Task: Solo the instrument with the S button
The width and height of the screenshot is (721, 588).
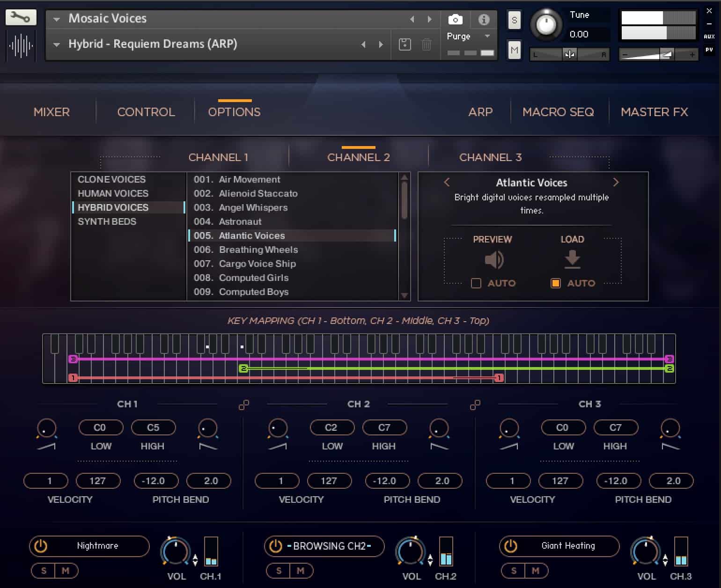Action: 515,20
